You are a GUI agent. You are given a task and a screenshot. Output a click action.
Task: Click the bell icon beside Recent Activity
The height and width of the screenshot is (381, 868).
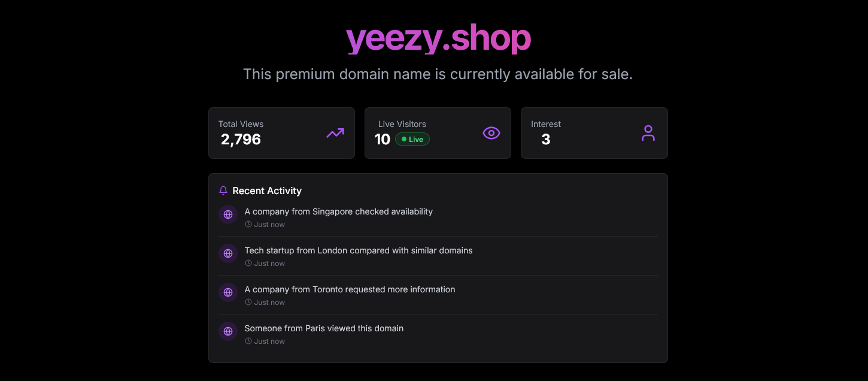tap(223, 190)
